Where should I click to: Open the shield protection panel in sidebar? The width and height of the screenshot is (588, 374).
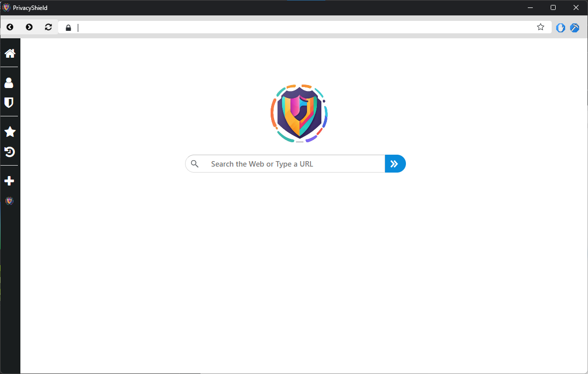point(9,102)
